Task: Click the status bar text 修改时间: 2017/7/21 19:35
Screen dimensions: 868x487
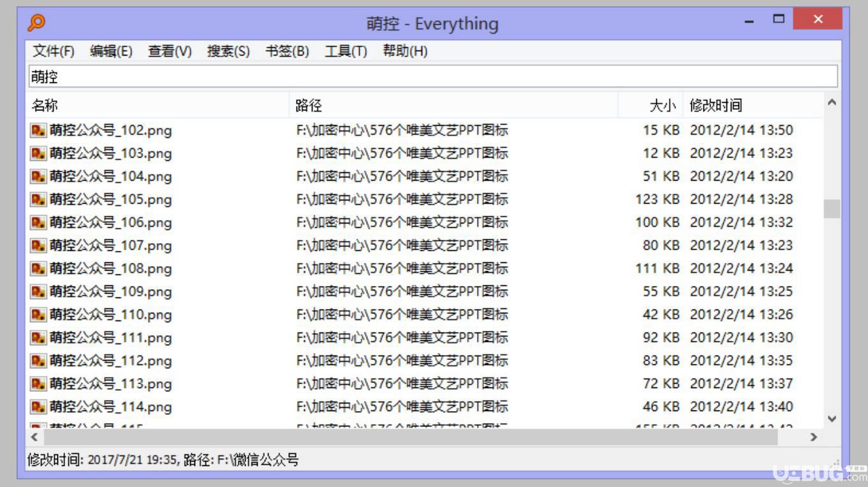Action: pos(102,460)
